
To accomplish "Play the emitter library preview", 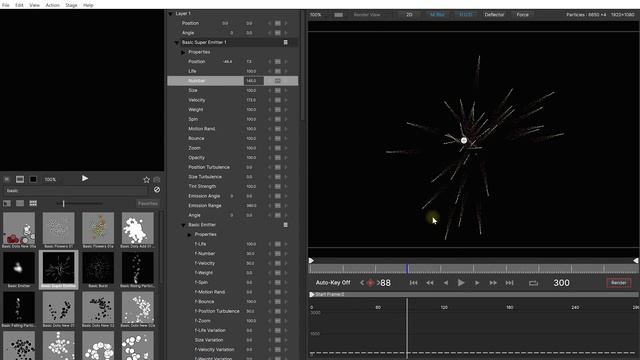I will 84,178.
